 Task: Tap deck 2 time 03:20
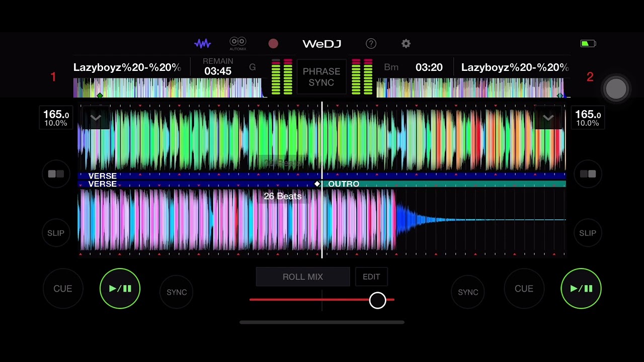pos(429,67)
